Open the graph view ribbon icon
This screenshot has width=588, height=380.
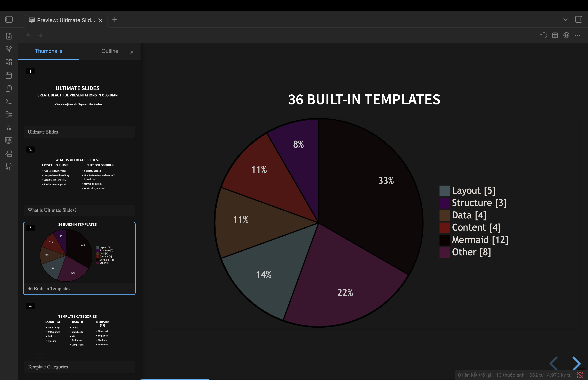pos(9,49)
